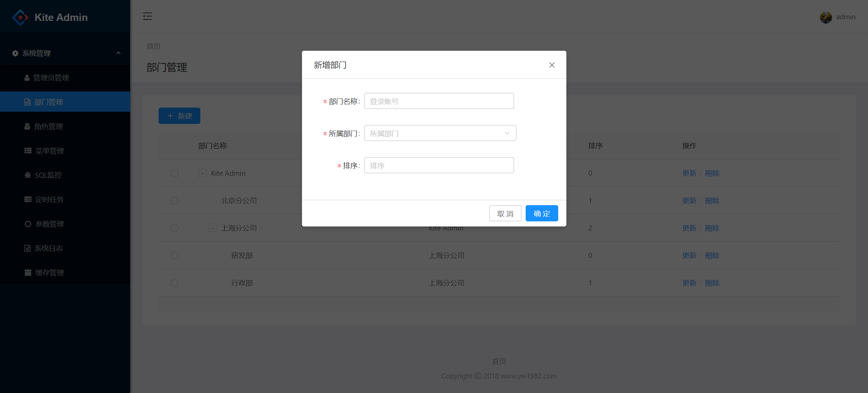Open 参数管理 in the sidebar
Screen dimensions: 868x393
pos(65,224)
